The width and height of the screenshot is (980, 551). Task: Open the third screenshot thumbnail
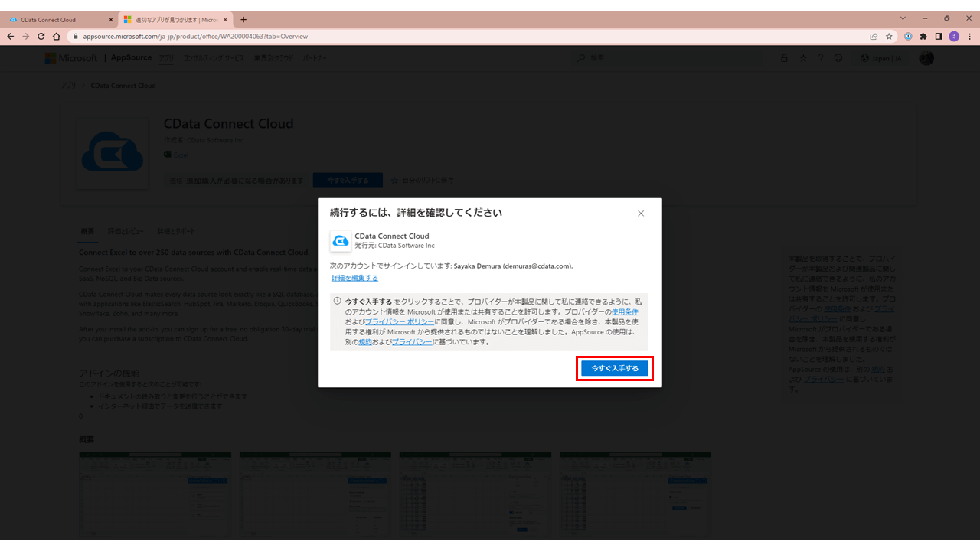[475, 495]
